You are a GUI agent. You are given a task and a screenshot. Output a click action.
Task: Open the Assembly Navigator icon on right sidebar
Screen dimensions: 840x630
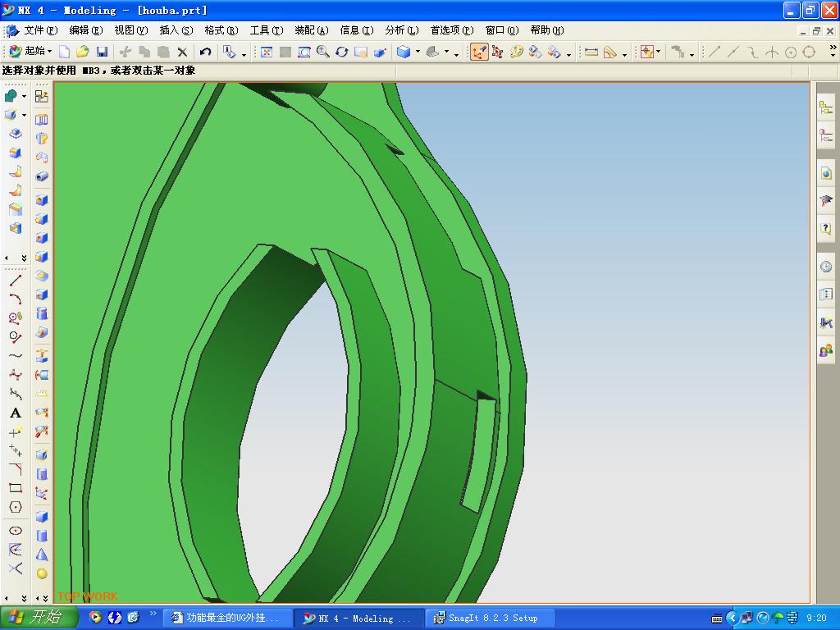coord(826,107)
